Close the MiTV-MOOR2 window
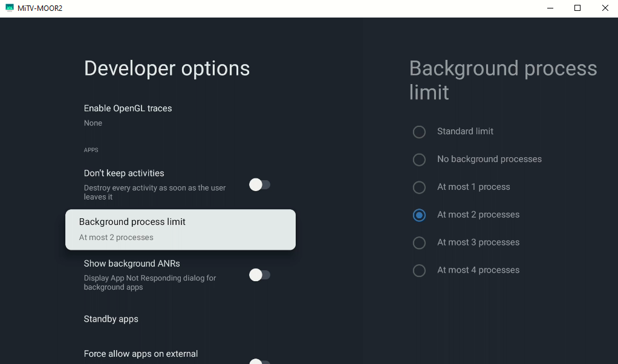The width and height of the screenshot is (618, 364). pyautogui.click(x=605, y=8)
